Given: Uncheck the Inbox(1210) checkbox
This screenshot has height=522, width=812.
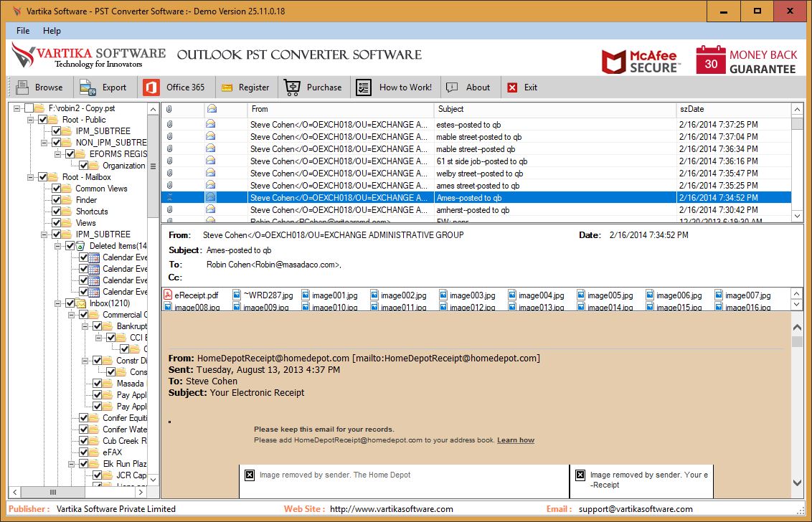Looking at the screenshot, I should (70, 303).
